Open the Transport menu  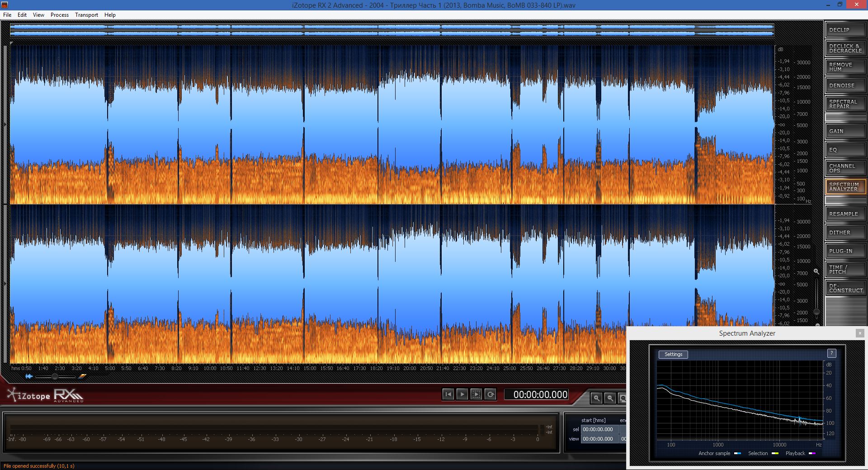pos(86,15)
